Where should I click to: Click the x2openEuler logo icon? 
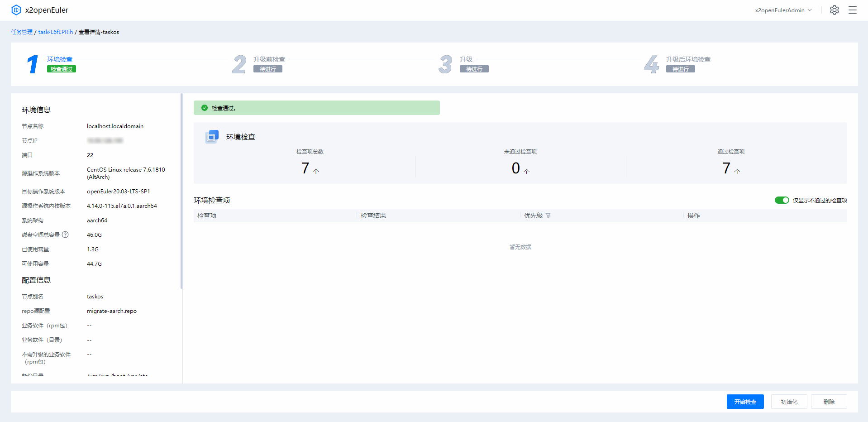16,10
